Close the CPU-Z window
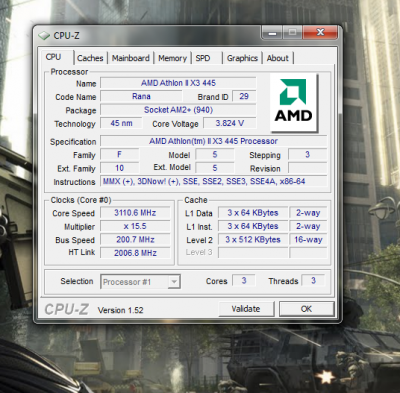This screenshot has height=393, width=400. (x=320, y=33)
